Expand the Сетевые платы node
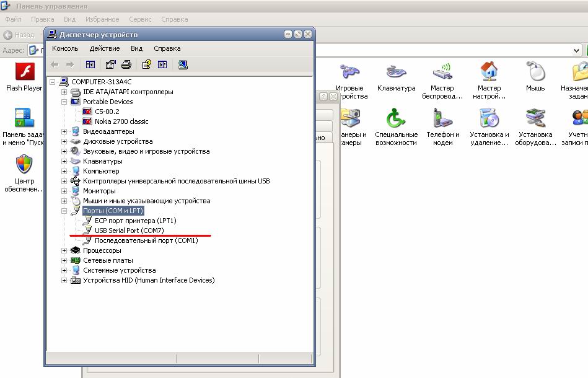Image resolution: width=588 pixels, height=378 pixels. pos(64,260)
